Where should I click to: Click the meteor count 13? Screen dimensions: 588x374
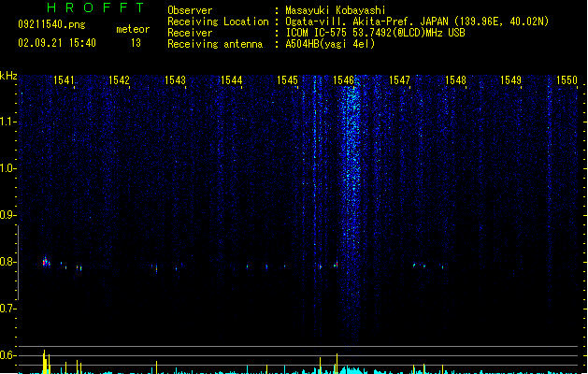pos(136,43)
